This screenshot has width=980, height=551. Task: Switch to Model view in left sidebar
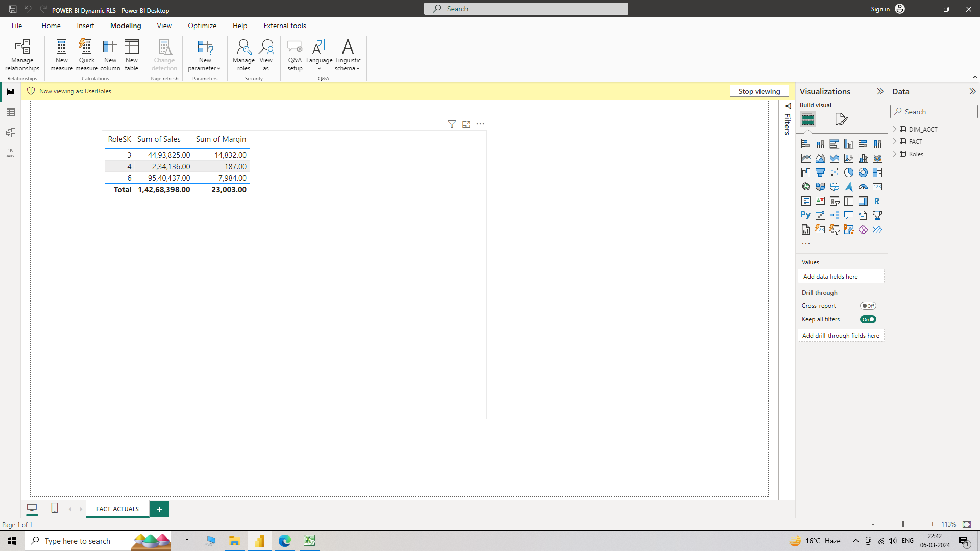10,133
